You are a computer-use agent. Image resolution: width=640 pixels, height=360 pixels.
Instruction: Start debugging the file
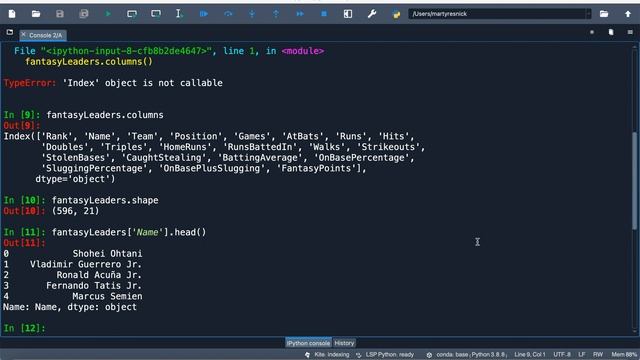pos(204,14)
